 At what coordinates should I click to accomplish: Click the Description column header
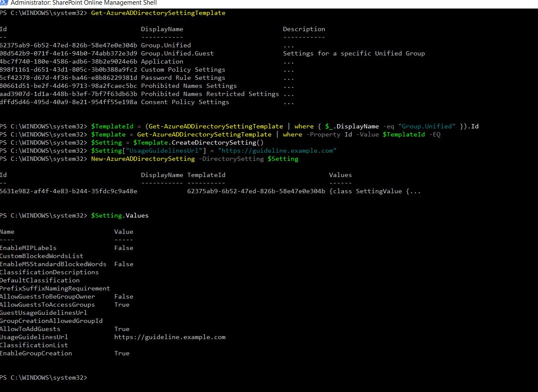point(304,29)
